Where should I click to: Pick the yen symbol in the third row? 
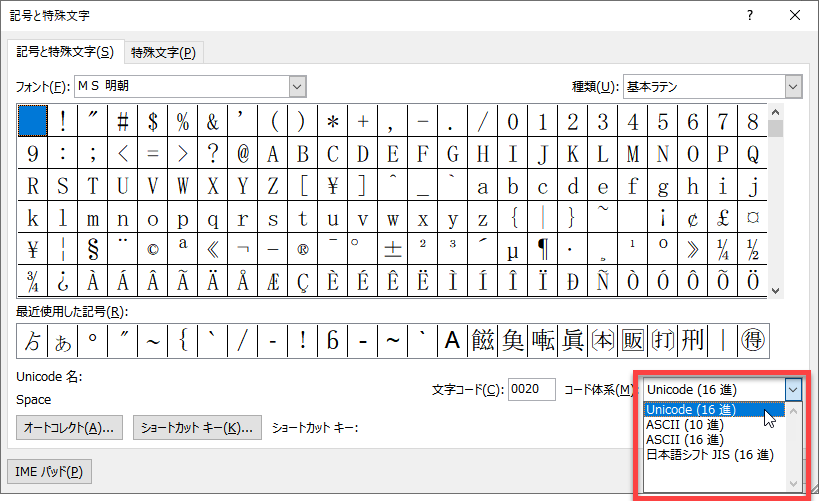point(333,185)
